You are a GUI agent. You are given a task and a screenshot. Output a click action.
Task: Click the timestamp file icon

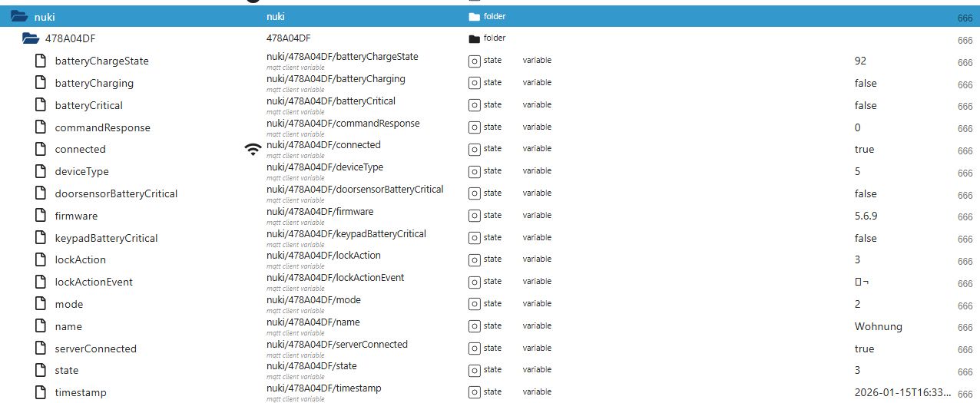41,392
